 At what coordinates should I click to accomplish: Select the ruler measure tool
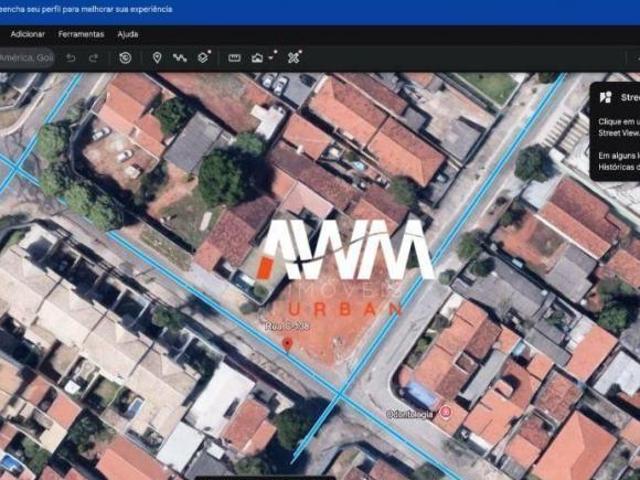point(234,58)
